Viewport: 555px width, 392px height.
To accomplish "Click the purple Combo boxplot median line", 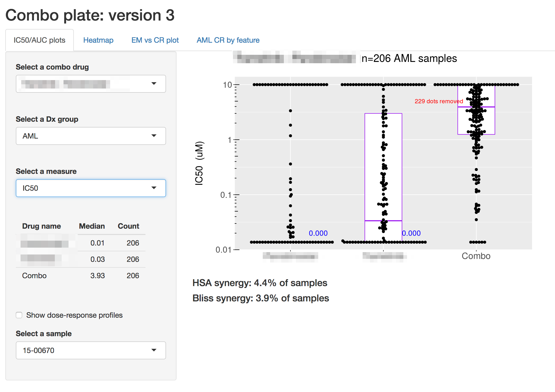I will (464, 107).
